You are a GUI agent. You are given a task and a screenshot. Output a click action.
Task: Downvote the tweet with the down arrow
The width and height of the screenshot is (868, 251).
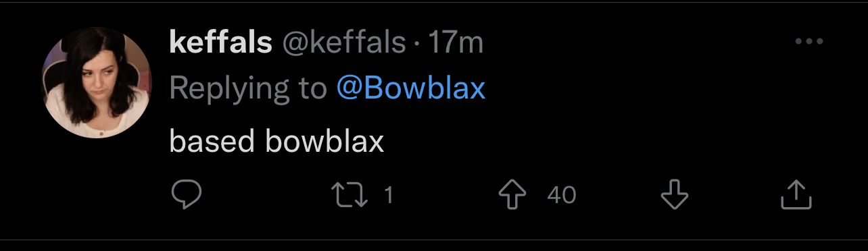pyautogui.click(x=674, y=195)
